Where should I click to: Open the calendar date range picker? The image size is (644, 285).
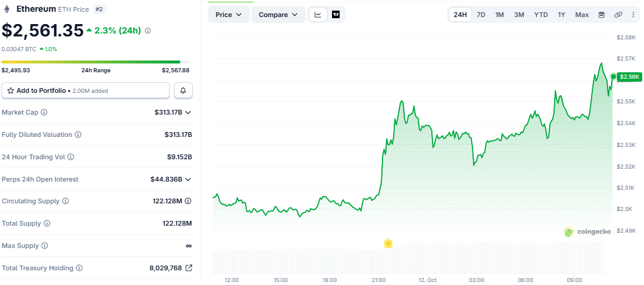click(x=602, y=15)
